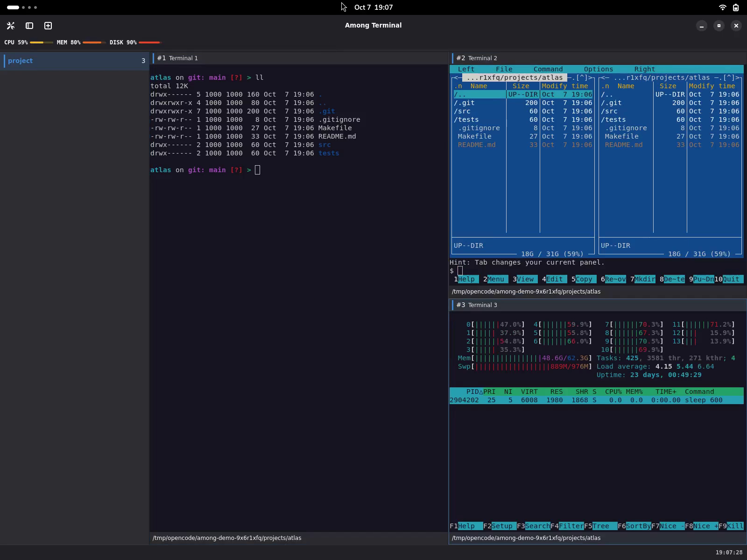Add a new terminal with plus icon

pos(48,26)
